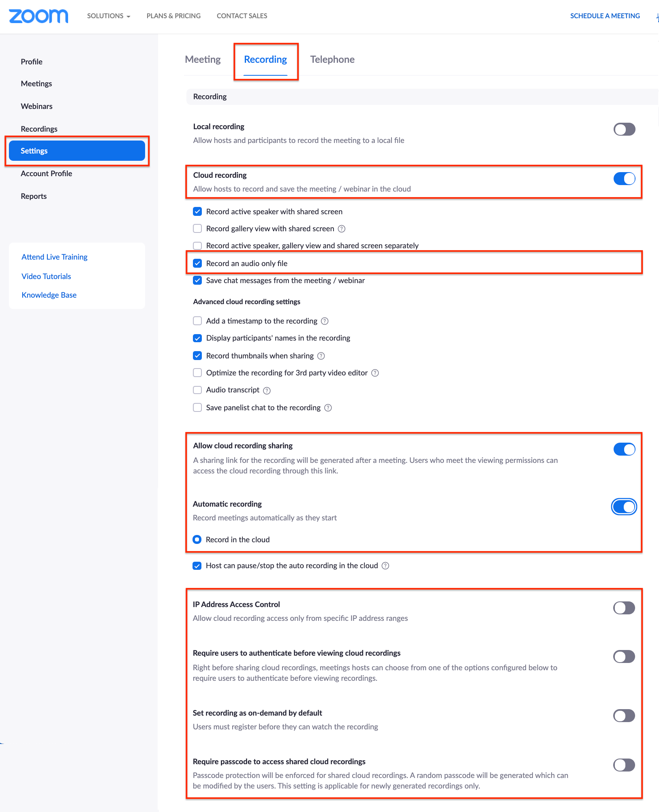Click the Zoom logo

pos(39,16)
